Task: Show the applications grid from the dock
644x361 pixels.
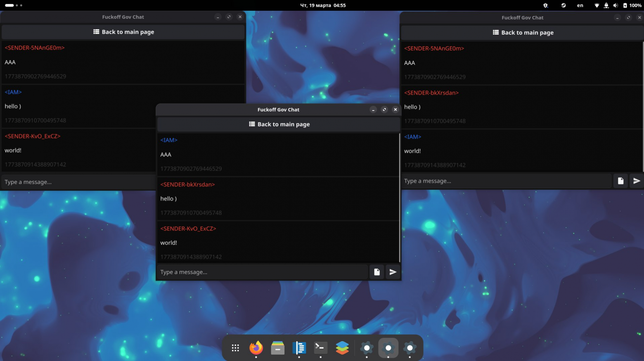Action: point(235,348)
